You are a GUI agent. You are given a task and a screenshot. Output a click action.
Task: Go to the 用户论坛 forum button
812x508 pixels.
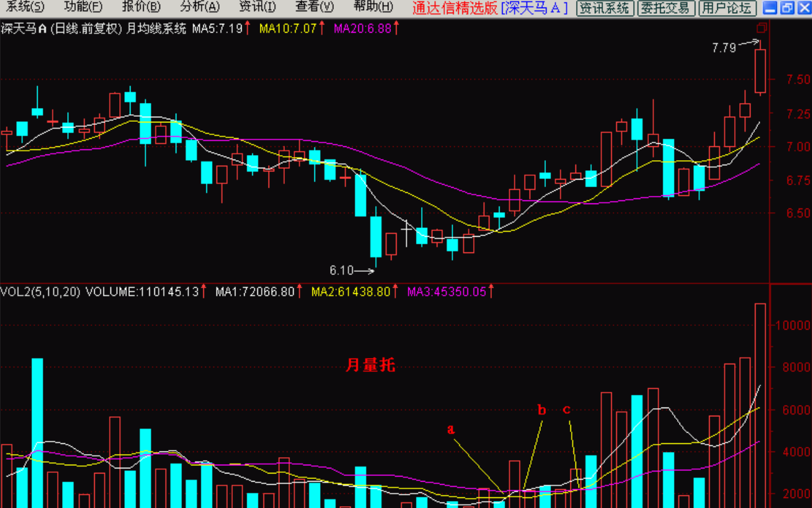click(727, 8)
